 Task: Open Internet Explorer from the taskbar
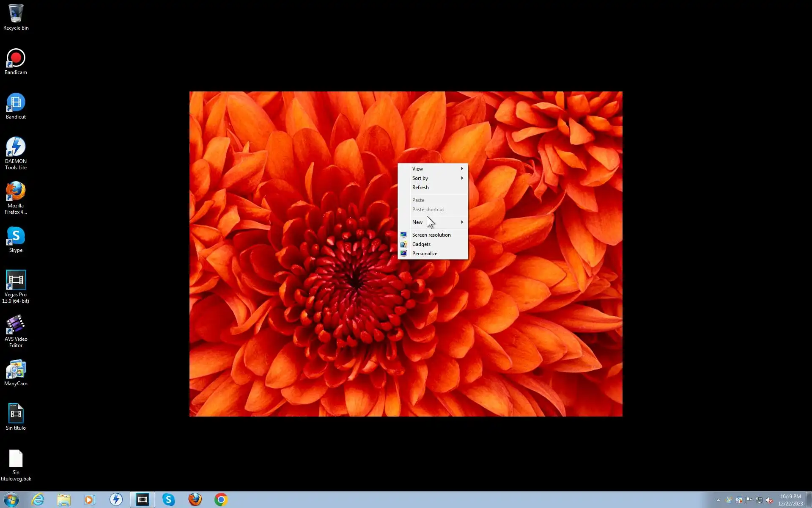point(38,500)
